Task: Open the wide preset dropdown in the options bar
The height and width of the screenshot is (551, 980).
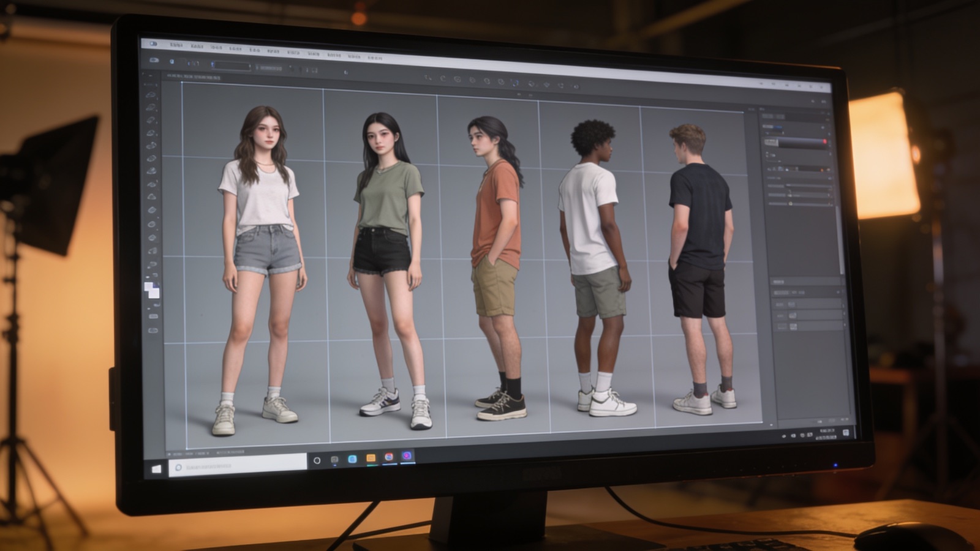Action: [x=231, y=65]
